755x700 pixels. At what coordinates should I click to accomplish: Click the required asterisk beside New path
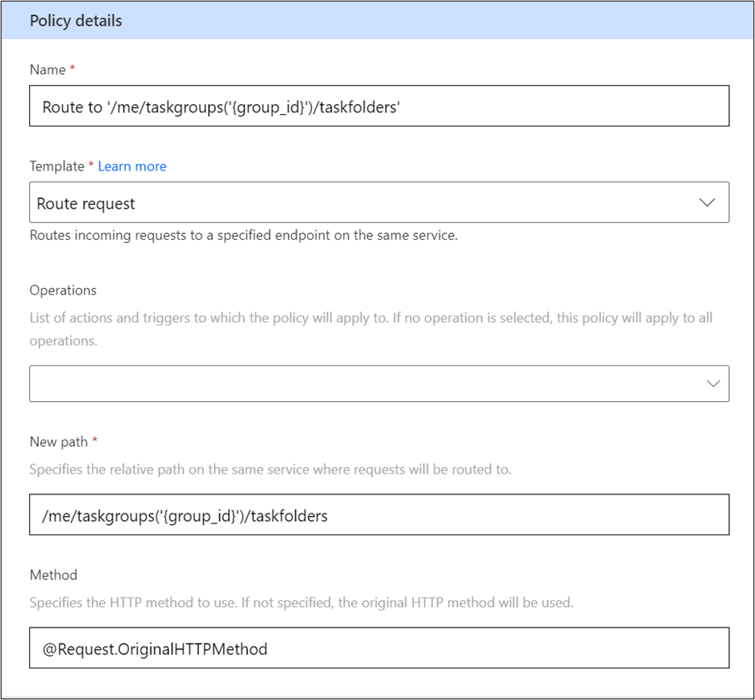point(95,440)
